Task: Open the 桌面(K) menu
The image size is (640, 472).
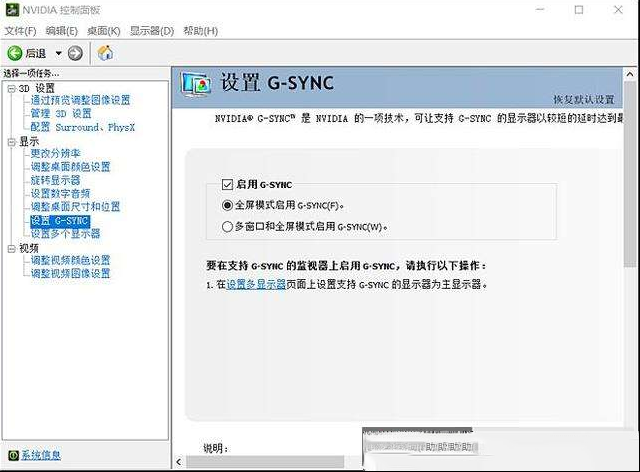Action: [x=104, y=31]
